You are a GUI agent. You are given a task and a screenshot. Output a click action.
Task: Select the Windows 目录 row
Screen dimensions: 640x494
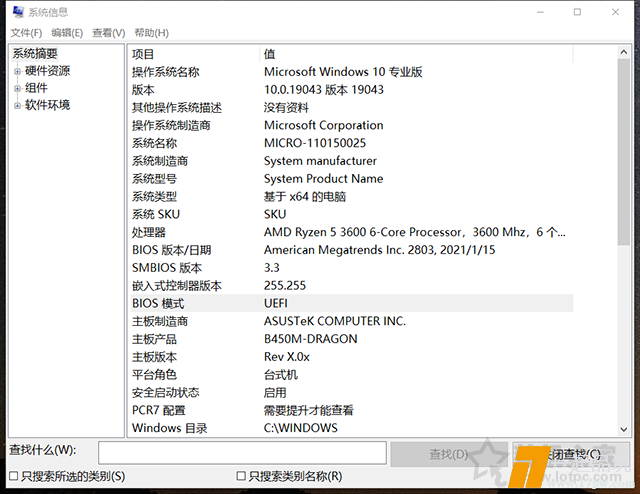pyautogui.click(x=351, y=428)
